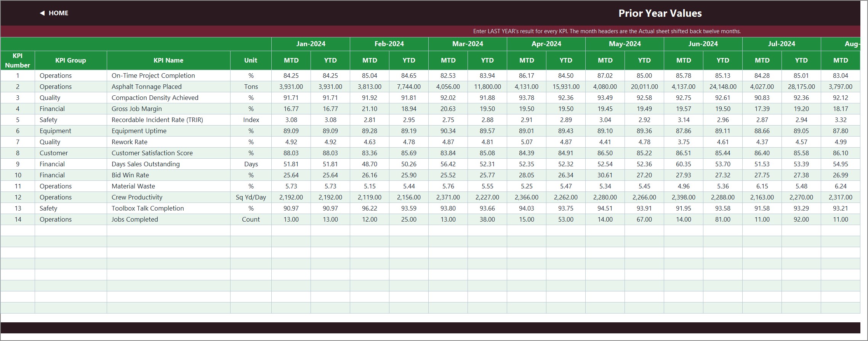Click the KPI Group column header
This screenshot has height=341, width=868.
(x=70, y=60)
